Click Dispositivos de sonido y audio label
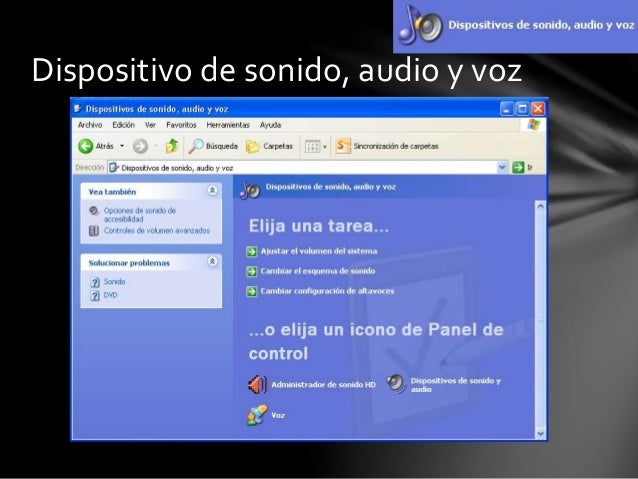638x479 pixels. tap(455, 385)
